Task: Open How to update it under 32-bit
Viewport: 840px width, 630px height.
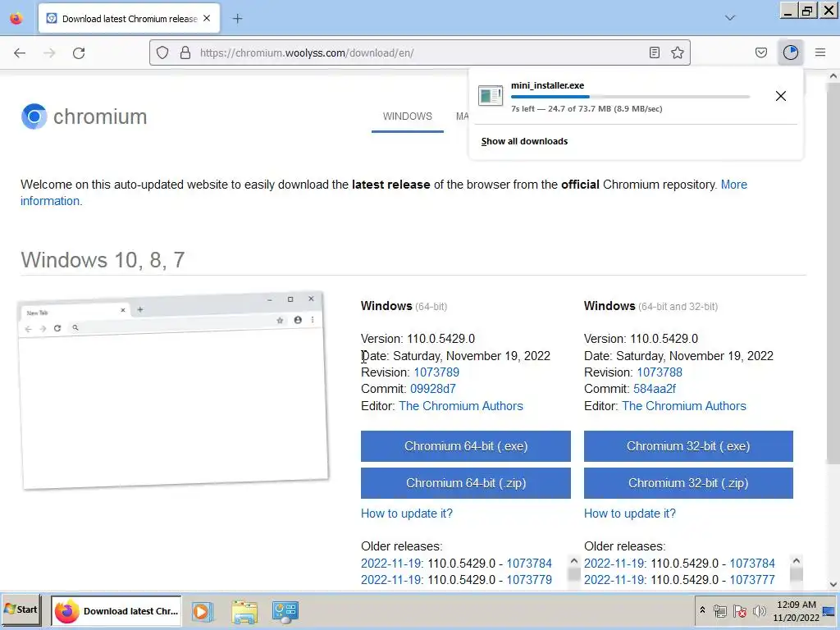Action: tap(629, 514)
